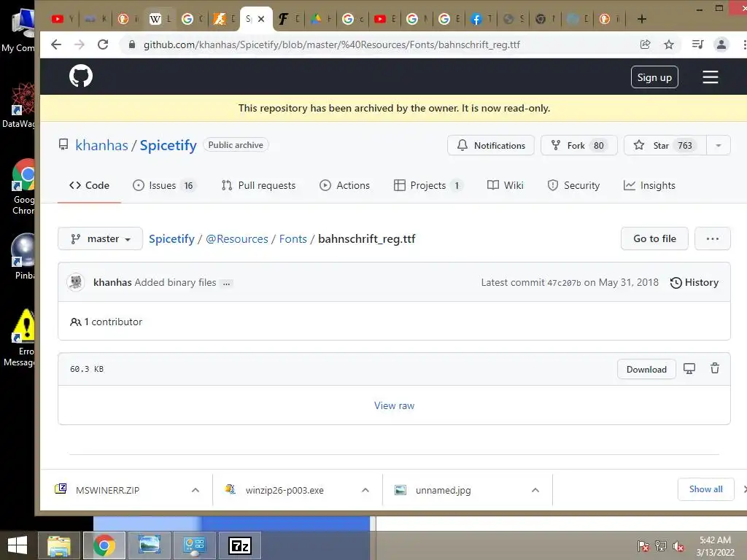The height and width of the screenshot is (560, 747).
Task: Open the more file options ellipsis button
Action: coord(712,238)
